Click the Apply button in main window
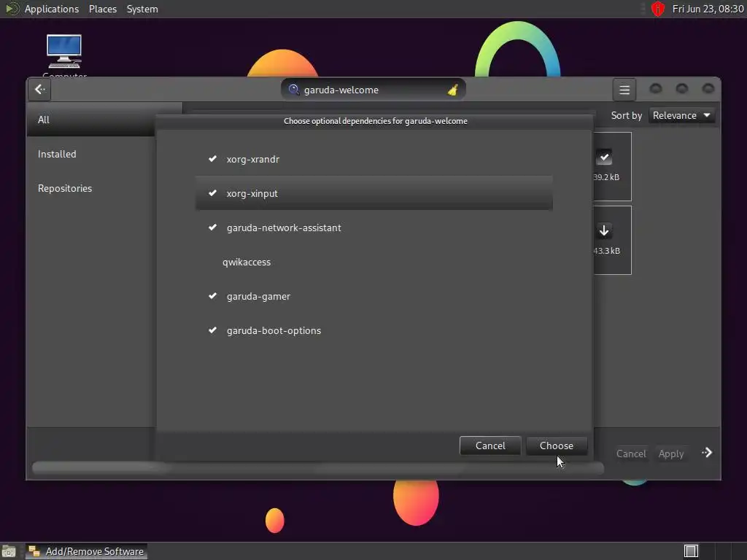Viewport: 747px width, 560px height. [671, 454]
